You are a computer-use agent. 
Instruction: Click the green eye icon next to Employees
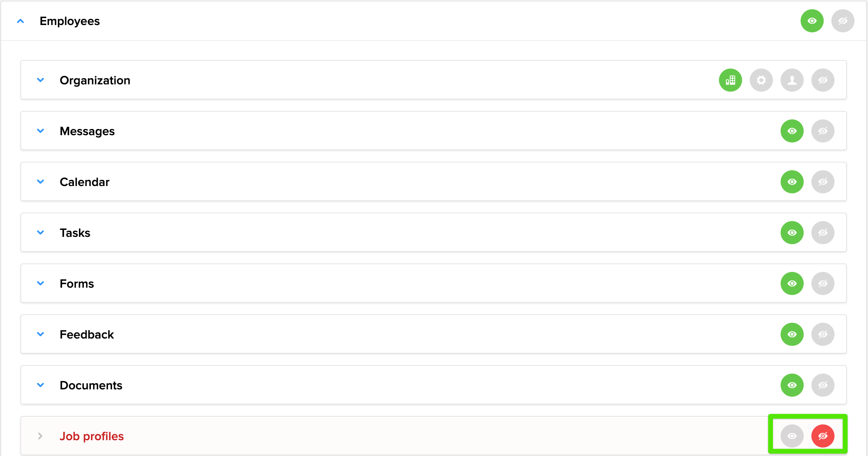812,21
